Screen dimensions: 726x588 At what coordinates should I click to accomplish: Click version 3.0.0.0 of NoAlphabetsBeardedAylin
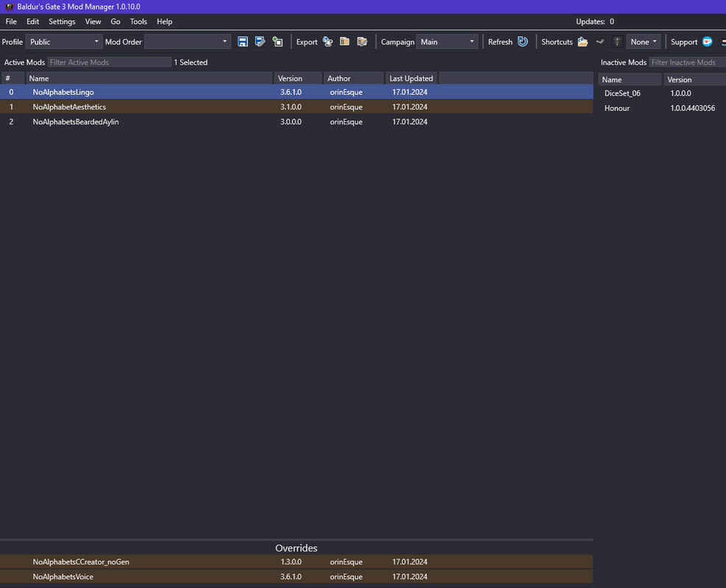pyautogui.click(x=291, y=122)
